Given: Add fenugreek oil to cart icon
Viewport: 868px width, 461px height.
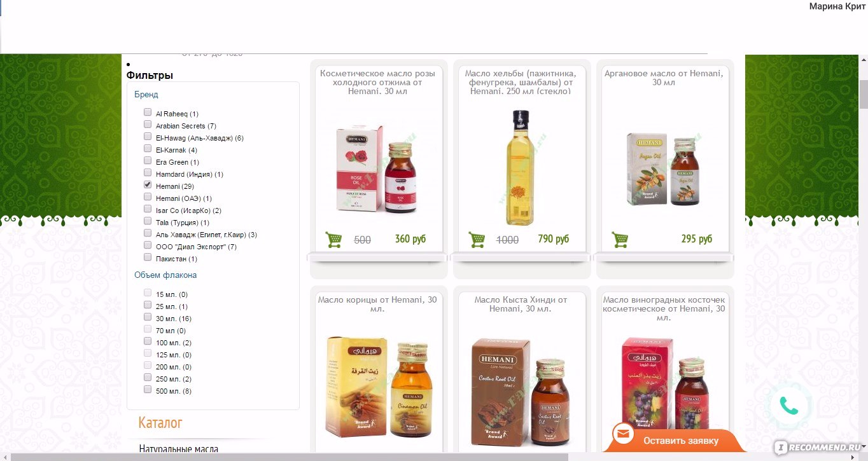Looking at the screenshot, I should pyautogui.click(x=477, y=240).
